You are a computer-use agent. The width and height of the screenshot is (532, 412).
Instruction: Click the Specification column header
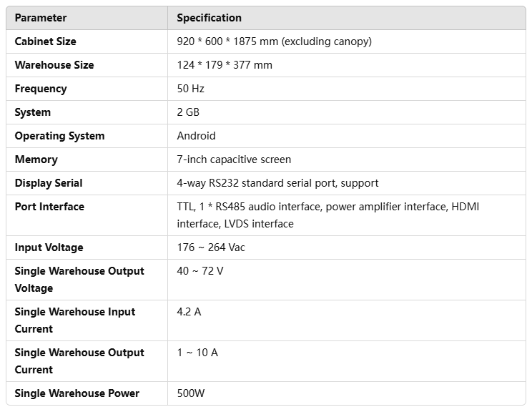(x=209, y=18)
